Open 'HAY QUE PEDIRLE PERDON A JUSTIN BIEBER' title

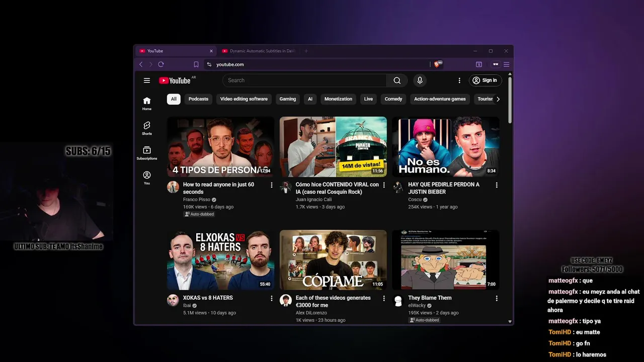pos(444,188)
